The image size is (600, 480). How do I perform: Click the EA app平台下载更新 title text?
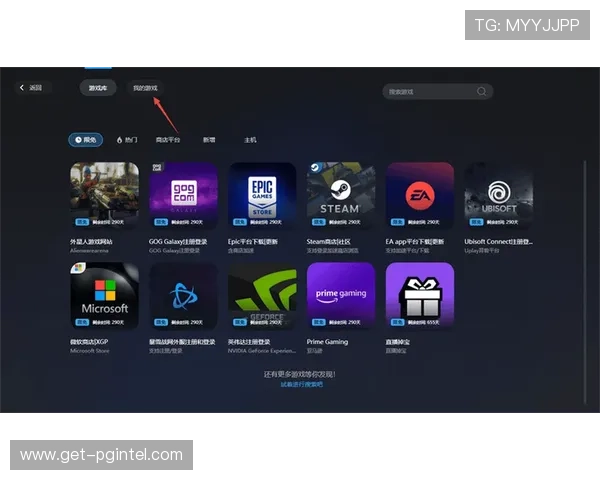click(415, 242)
